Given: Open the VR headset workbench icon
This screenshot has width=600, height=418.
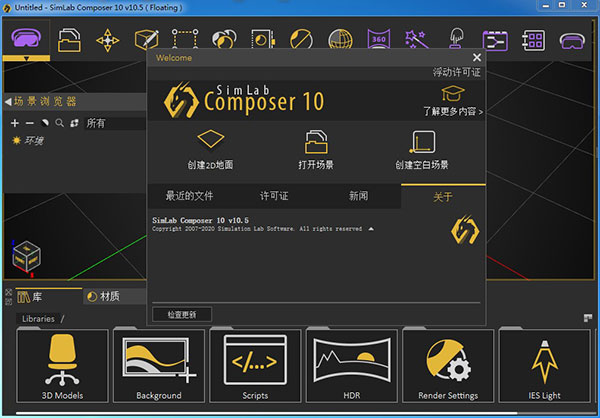Looking at the screenshot, I should pyautogui.click(x=26, y=38).
